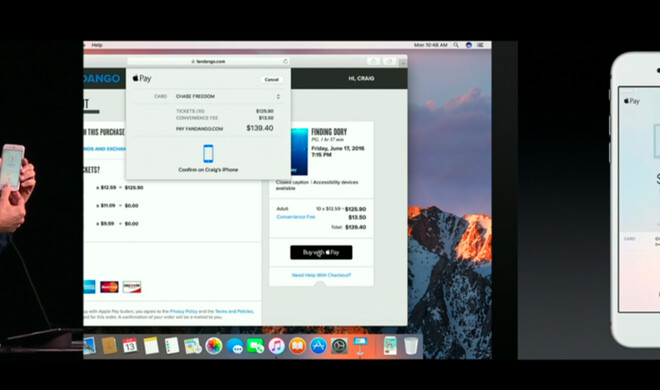The width and height of the screenshot is (660, 390).
Task: Click the x $12.59 = $125.90 ticket row
Action: click(x=120, y=188)
